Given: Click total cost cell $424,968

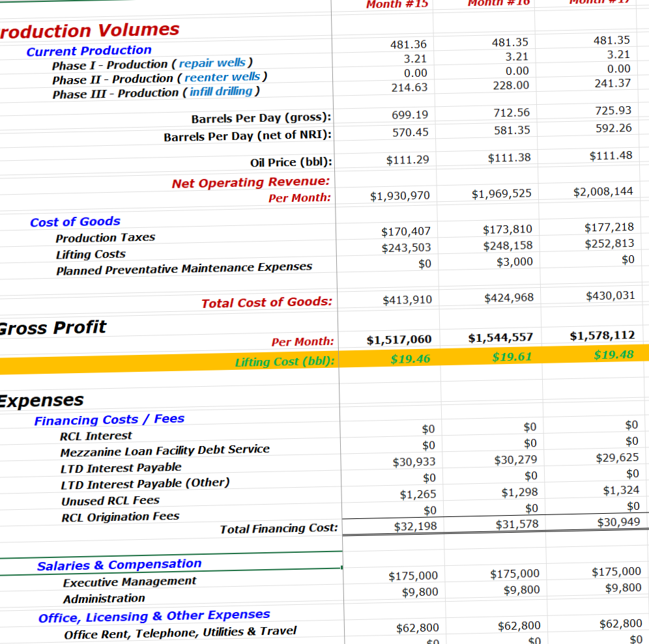Looking at the screenshot, I should pos(509,298).
